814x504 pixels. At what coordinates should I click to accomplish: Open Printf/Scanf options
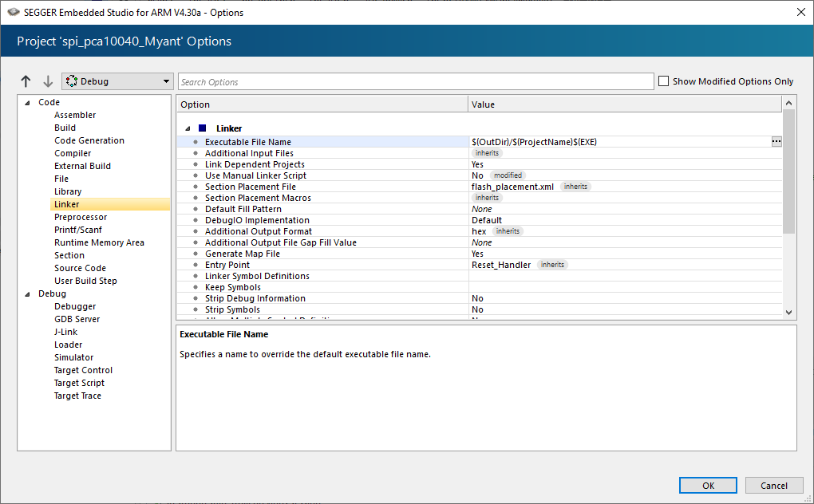[x=78, y=230]
